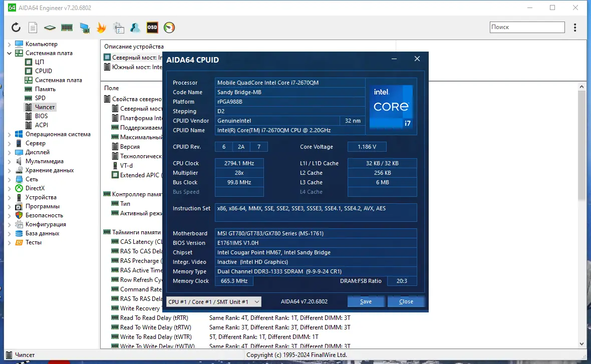Screen dimensions: 591x364
Task: Click the scroll up arrow of details list
Action: click(x=581, y=87)
